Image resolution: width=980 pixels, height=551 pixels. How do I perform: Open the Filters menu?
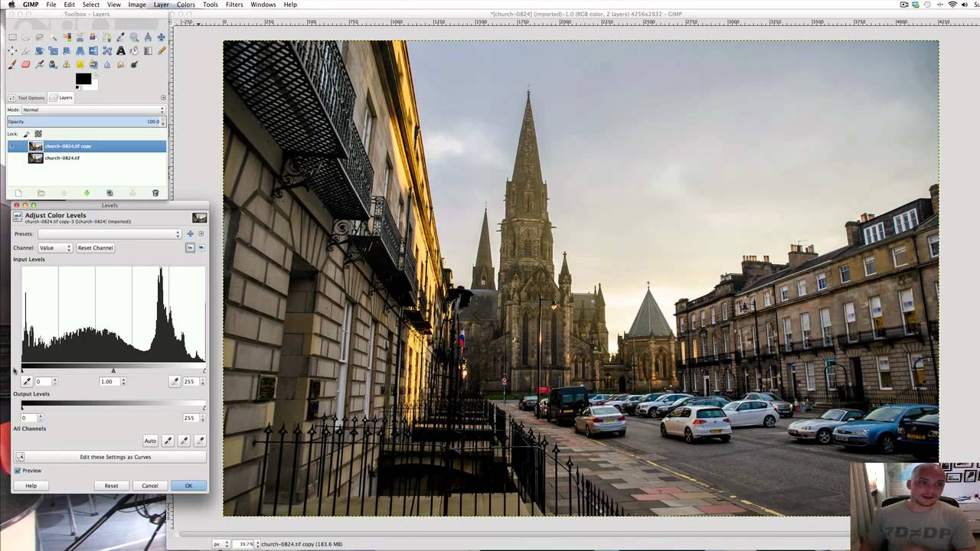coord(234,5)
